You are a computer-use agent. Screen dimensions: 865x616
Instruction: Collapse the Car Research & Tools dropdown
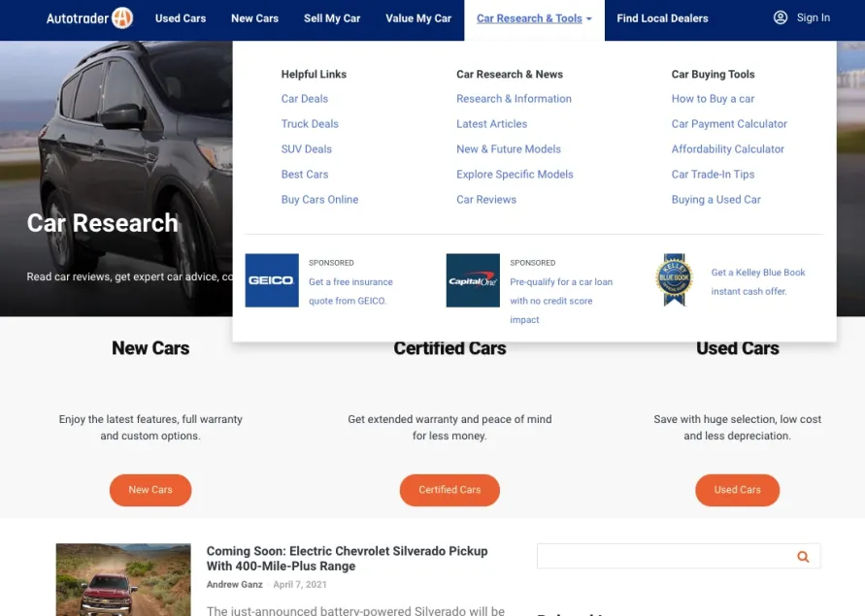coord(534,18)
